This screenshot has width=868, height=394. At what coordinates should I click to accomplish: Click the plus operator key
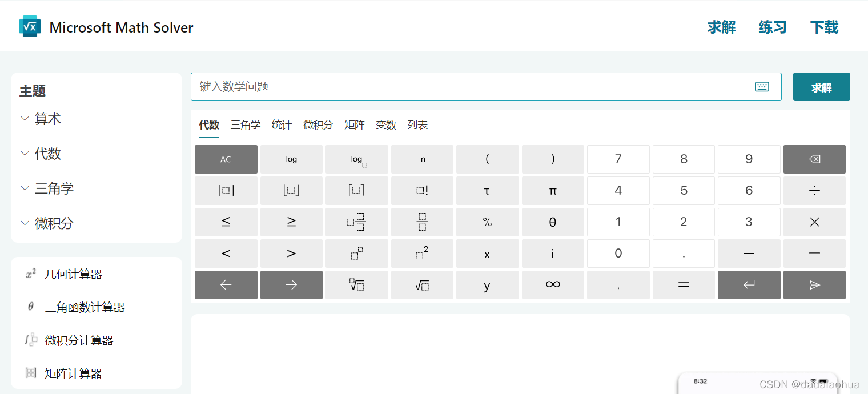tap(749, 254)
